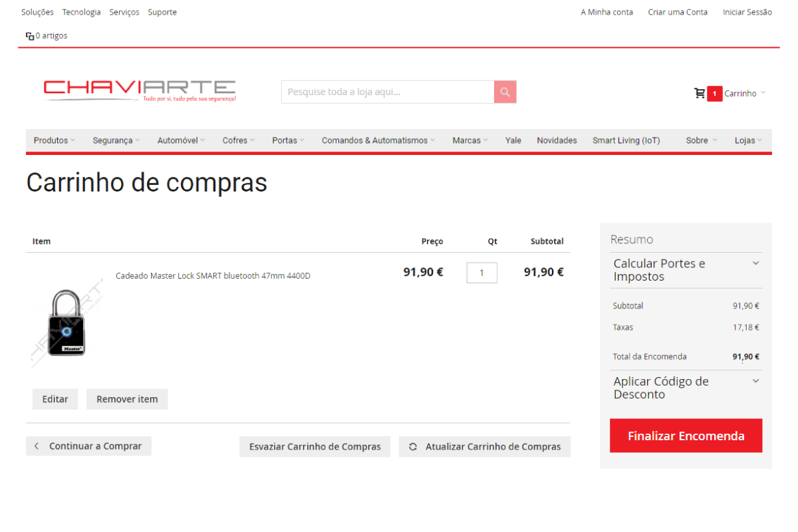Click the Remover item button

127,399
